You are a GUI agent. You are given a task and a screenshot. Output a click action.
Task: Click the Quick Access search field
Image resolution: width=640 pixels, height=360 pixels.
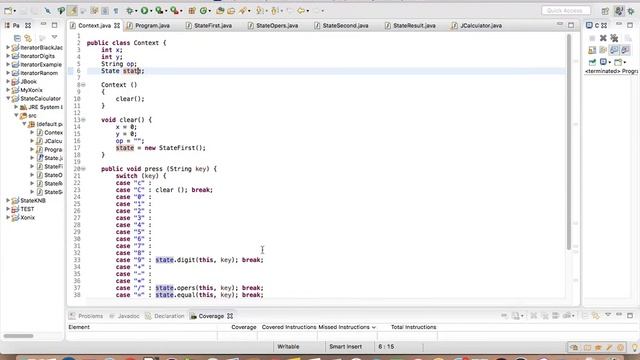coord(566,11)
